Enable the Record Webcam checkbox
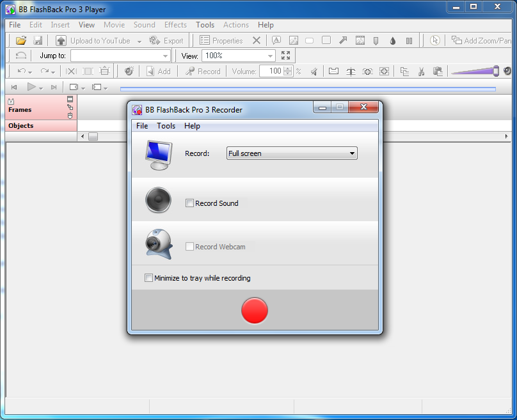 coord(189,246)
